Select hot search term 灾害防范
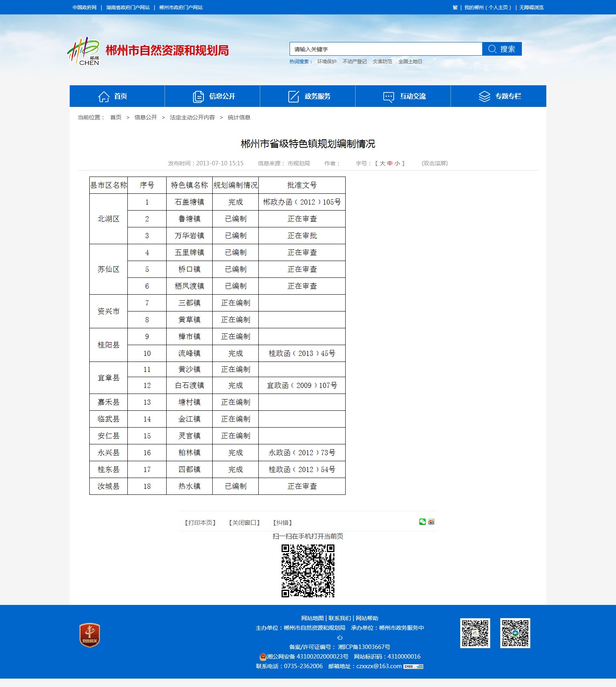Image resolution: width=616 pixels, height=687 pixels. 382,62
